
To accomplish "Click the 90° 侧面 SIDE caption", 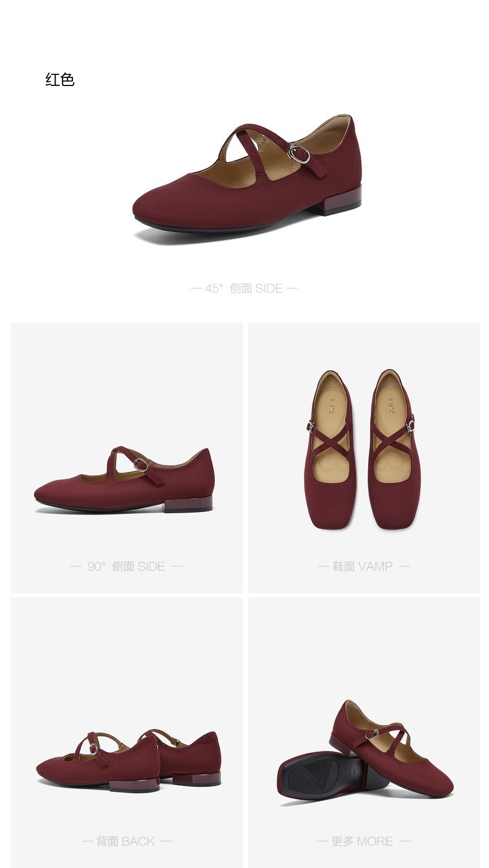I will pyautogui.click(x=126, y=566).
